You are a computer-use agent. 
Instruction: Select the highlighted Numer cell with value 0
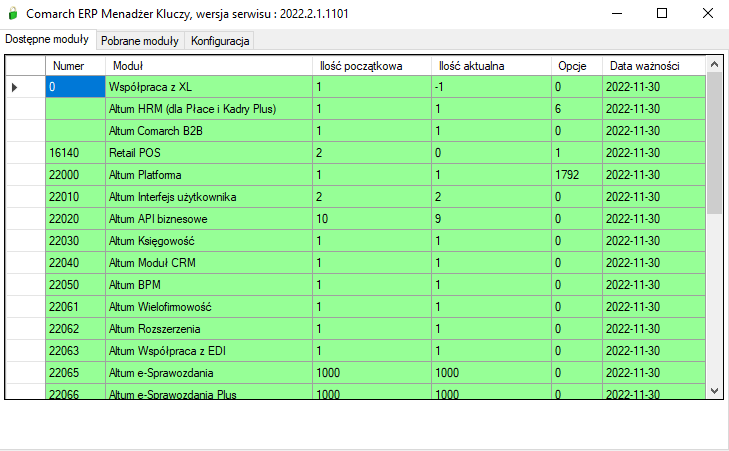pos(75,87)
